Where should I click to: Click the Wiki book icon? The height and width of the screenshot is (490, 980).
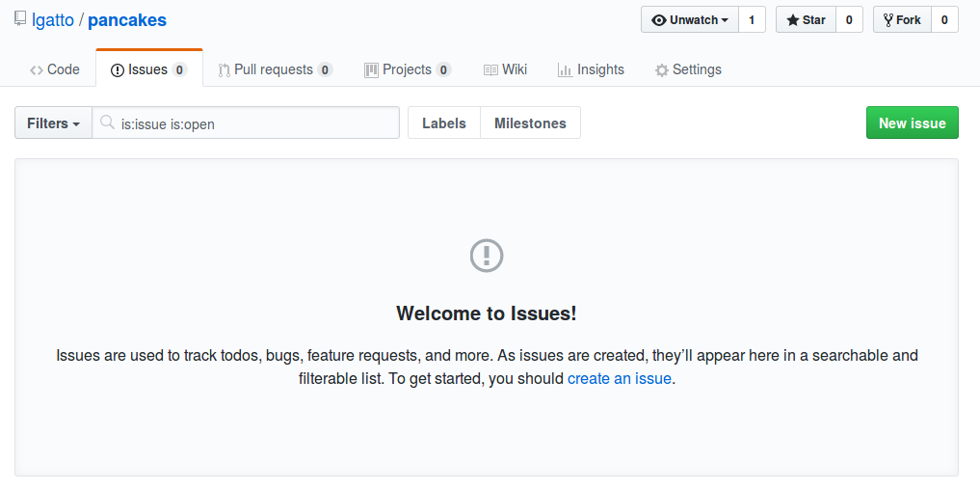[x=490, y=70]
